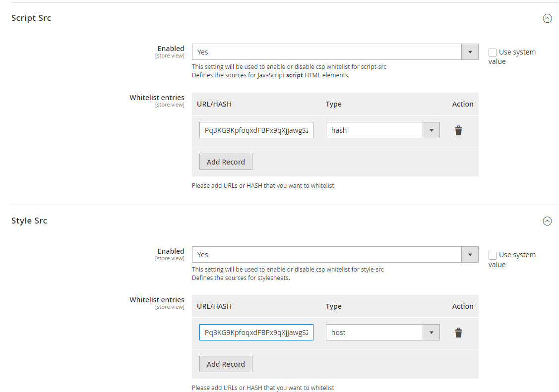Collapse the Style Src section
Screen dimensions: 559x392
[547, 221]
